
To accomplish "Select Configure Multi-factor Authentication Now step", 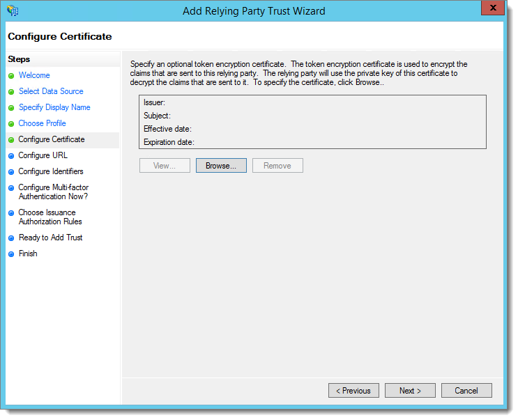I will [53, 192].
